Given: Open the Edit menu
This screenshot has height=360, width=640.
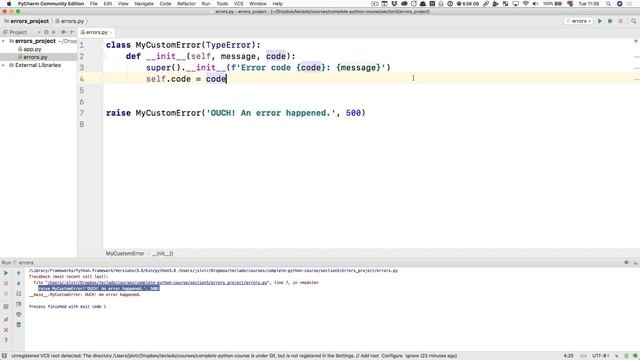Looking at the screenshot, I should (107, 4).
